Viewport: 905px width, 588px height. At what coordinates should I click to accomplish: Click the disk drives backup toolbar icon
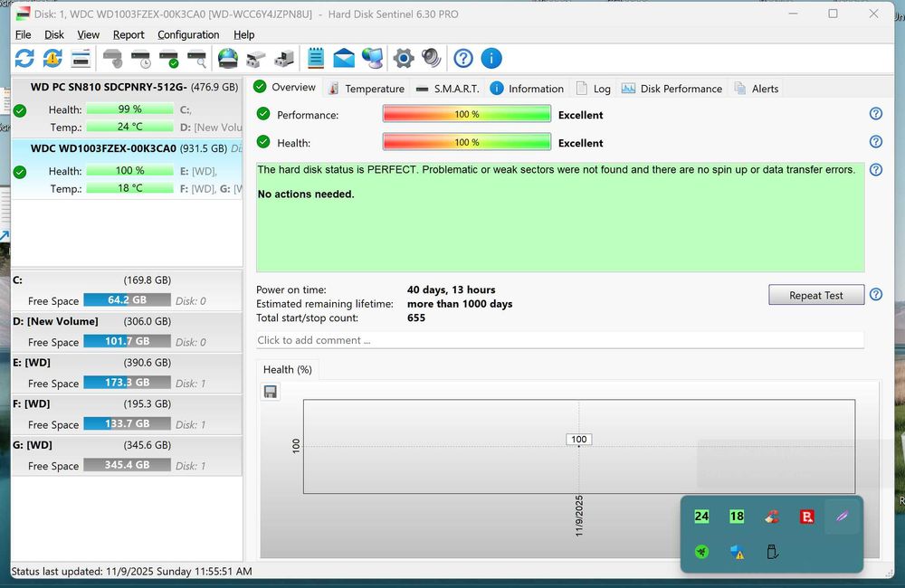point(284,58)
